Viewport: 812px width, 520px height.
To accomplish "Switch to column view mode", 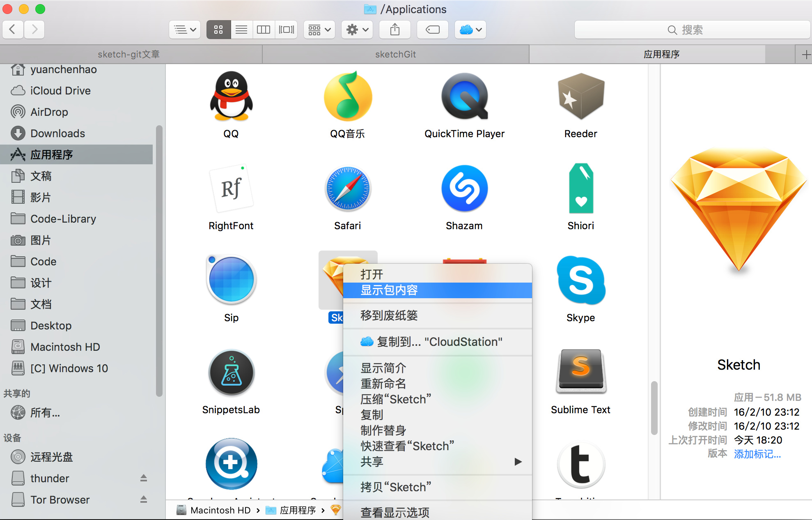I will click(264, 30).
